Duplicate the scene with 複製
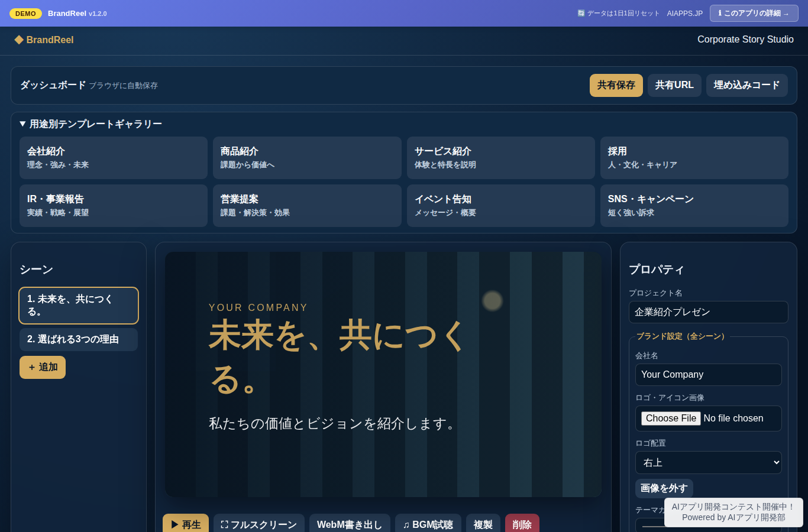The height and width of the screenshot is (532, 808). point(483,524)
